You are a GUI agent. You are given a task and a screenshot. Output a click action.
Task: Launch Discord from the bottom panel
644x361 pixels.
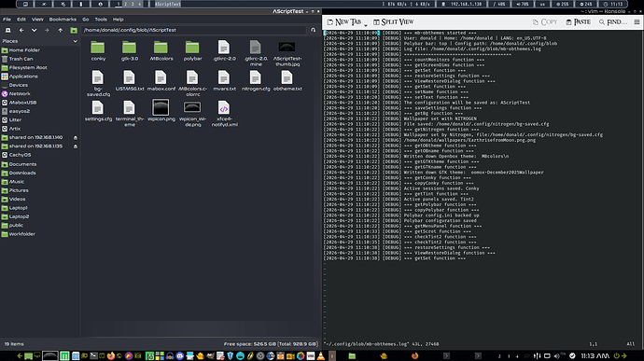[180, 356]
